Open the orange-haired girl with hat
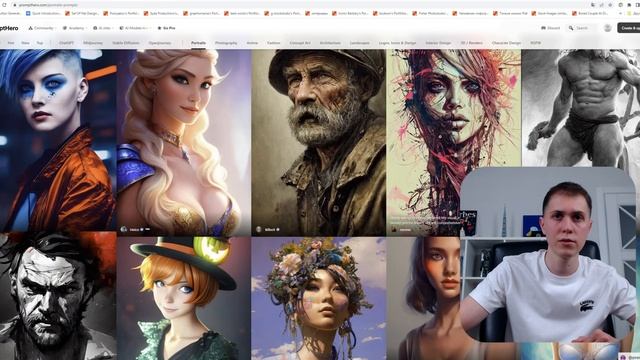640x360 pixels. point(184,298)
